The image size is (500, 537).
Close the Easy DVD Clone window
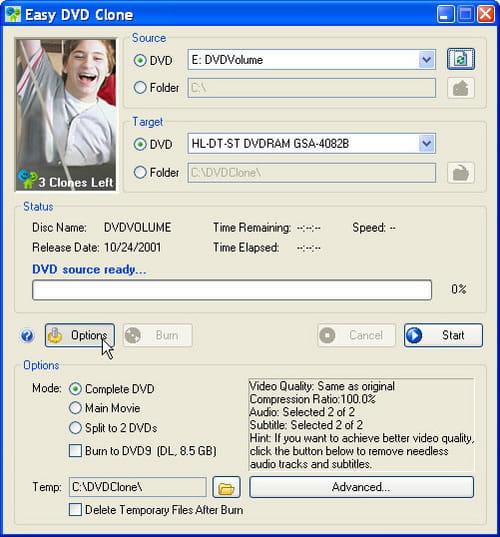pos(486,14)
